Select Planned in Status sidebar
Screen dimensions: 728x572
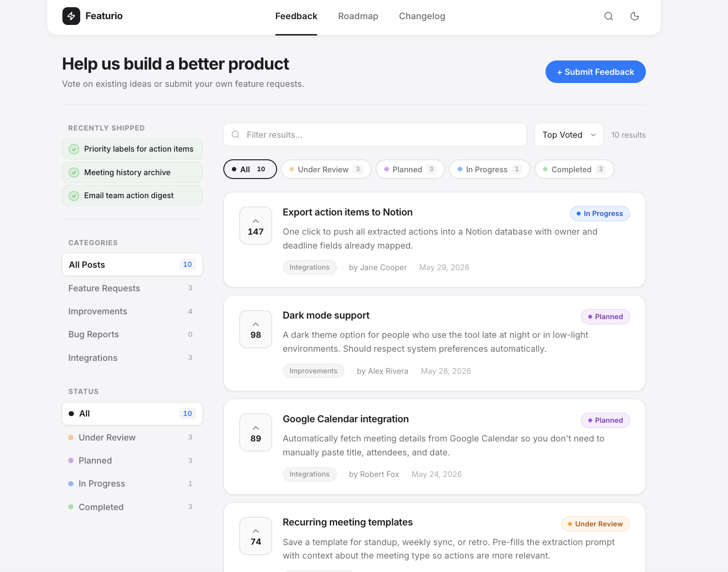click(132, 461)
